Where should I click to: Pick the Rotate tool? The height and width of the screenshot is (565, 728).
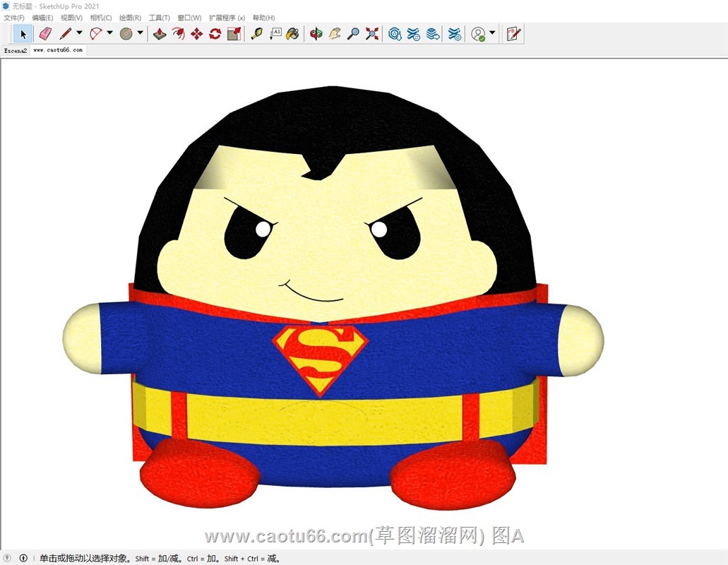coord(215,34)
